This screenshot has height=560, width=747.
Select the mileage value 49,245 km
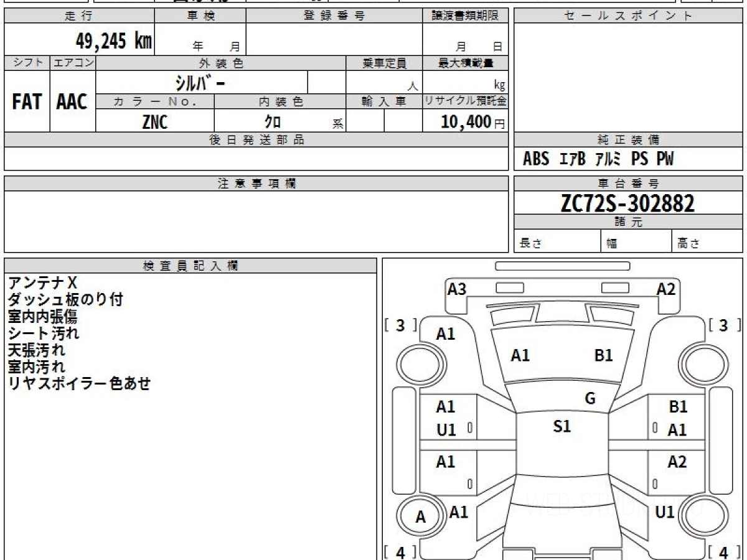point(114,42)
